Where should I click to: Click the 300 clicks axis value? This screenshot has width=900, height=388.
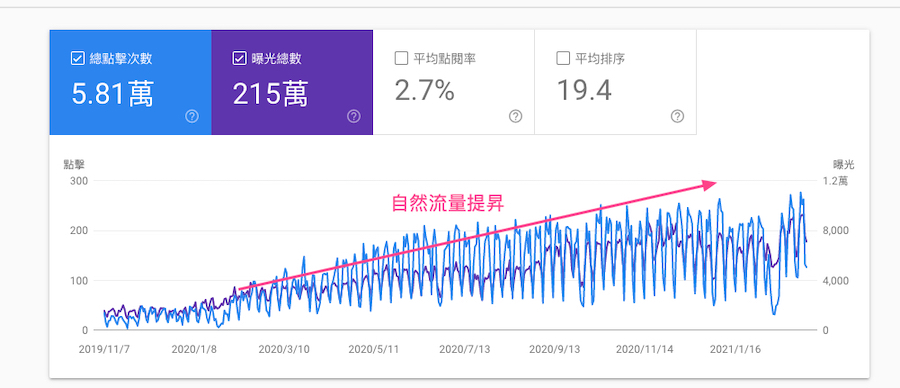(x=80, y=181)
